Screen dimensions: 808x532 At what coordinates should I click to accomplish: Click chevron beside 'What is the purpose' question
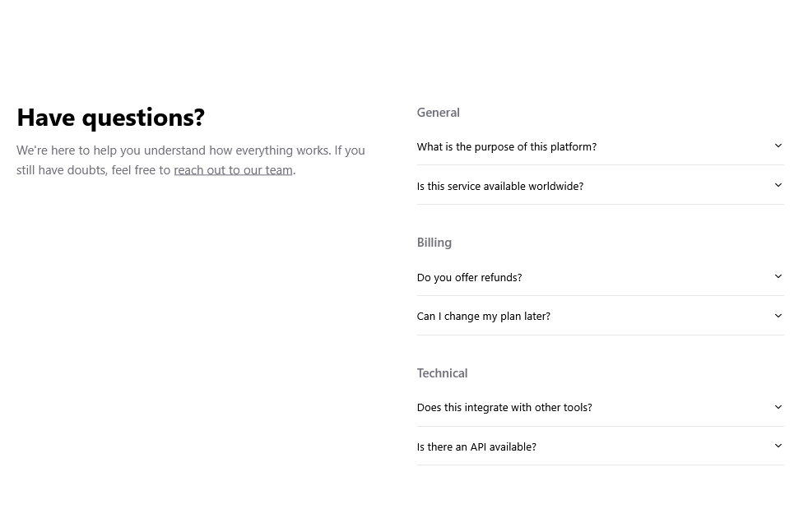click(778, 146)
